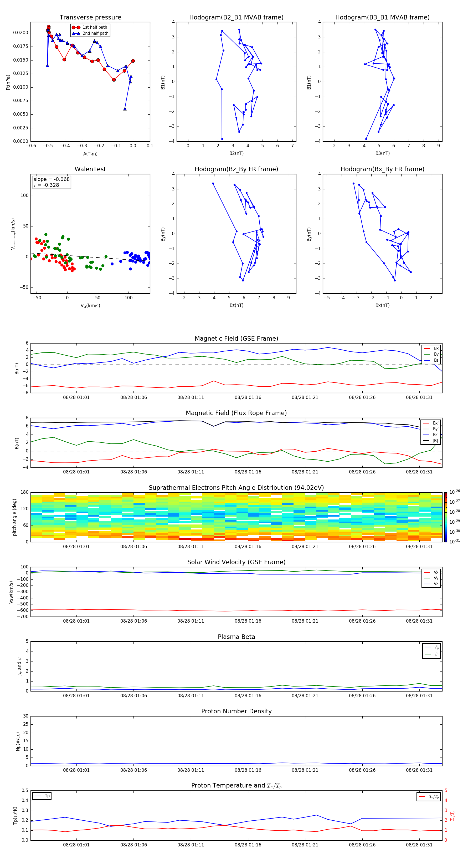Click the 08/28 01:01 tick under GSE magnetic field panel
This screenshot has width=473, height=868.
pyautogui.click(x=76, y=398)
